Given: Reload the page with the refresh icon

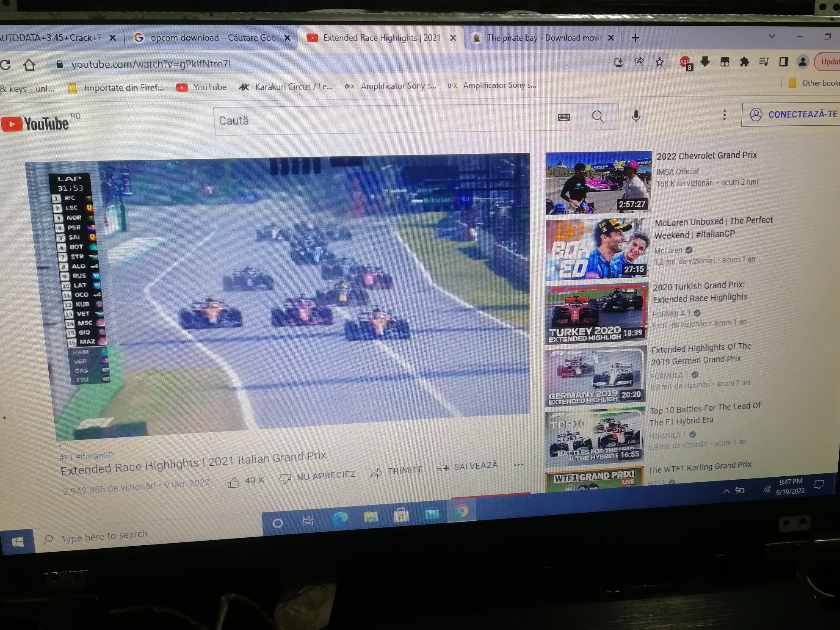Looking at the screenshot, I should tap(6, 65).
